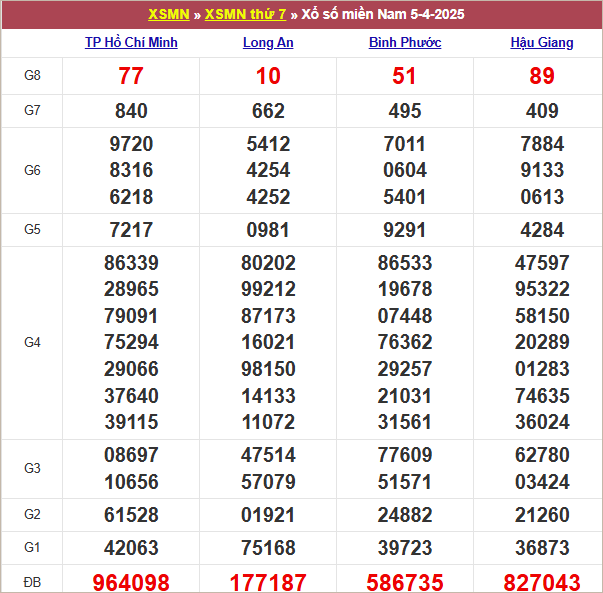Open the XSMN thứ 7 link
This screenshot has width=603, height=593.
245,14
